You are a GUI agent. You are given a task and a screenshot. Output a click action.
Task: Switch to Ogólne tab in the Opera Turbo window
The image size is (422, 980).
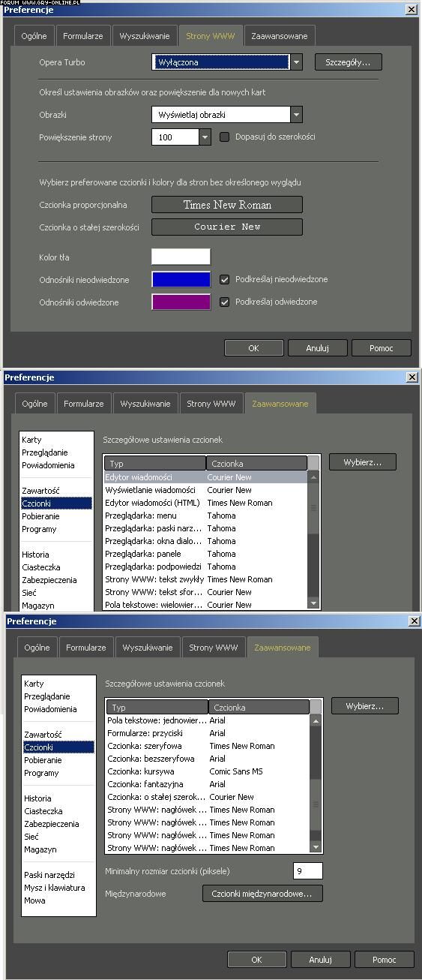34,36
